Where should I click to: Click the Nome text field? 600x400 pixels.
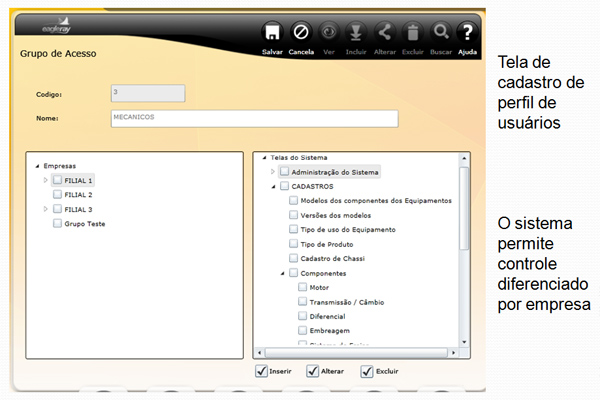click(254, 119)
